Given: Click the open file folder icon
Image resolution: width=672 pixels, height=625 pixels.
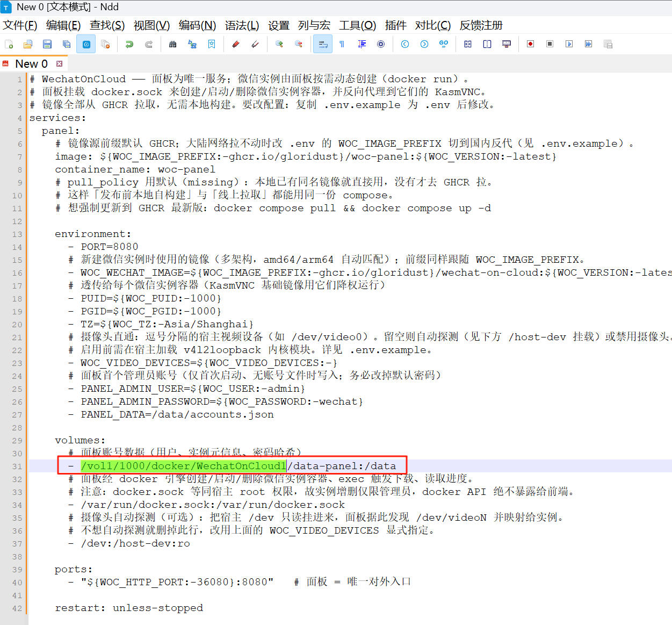Looking at the screenshot, I should click(28, 44).
